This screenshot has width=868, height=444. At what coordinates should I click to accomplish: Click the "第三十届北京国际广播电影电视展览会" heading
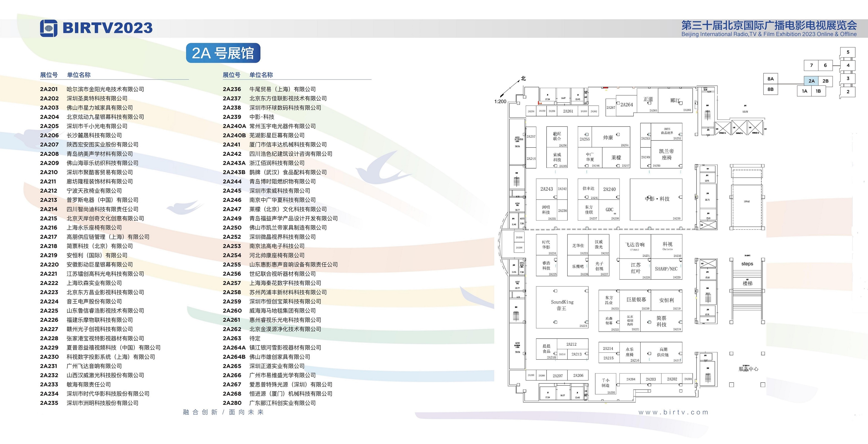pyautogui.click(x=769, y=25)
